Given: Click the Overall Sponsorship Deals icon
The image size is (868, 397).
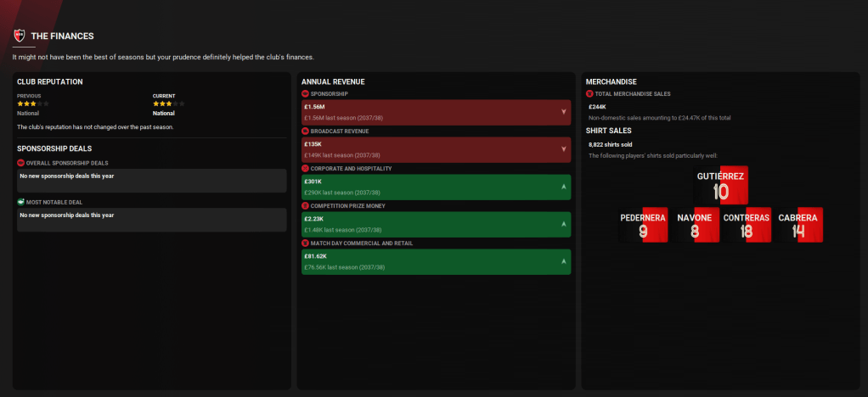Looking at the screenshot, I should coord(21,162).
